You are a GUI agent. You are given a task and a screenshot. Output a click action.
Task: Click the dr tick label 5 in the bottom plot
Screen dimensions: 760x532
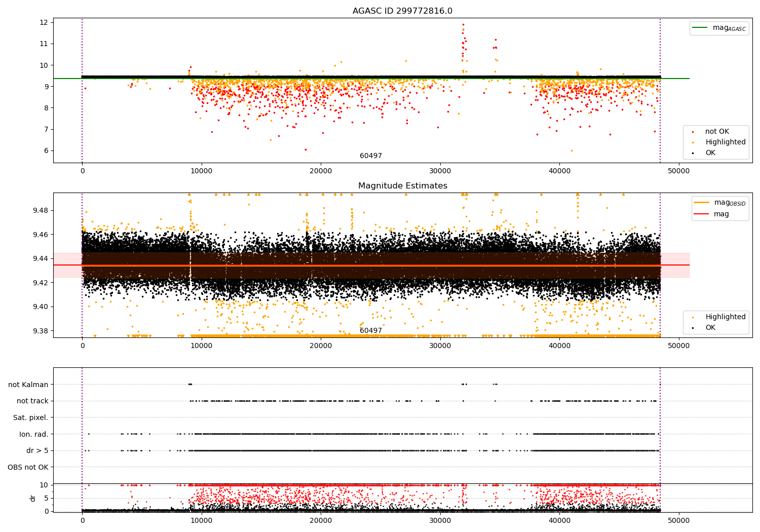47,498
